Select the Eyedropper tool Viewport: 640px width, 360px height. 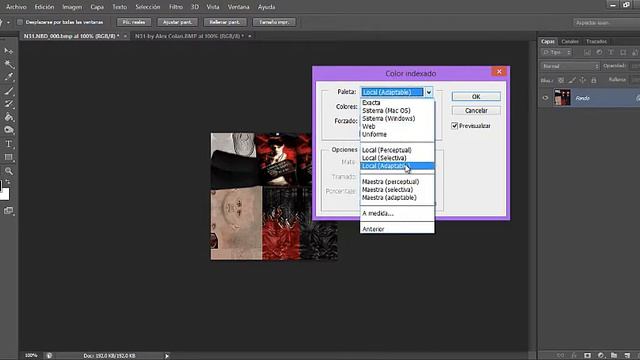point(8,77)
